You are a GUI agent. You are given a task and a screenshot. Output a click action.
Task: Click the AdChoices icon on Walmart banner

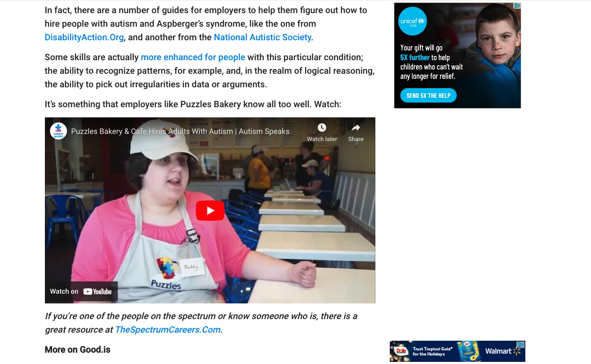[x=522, y=345]
